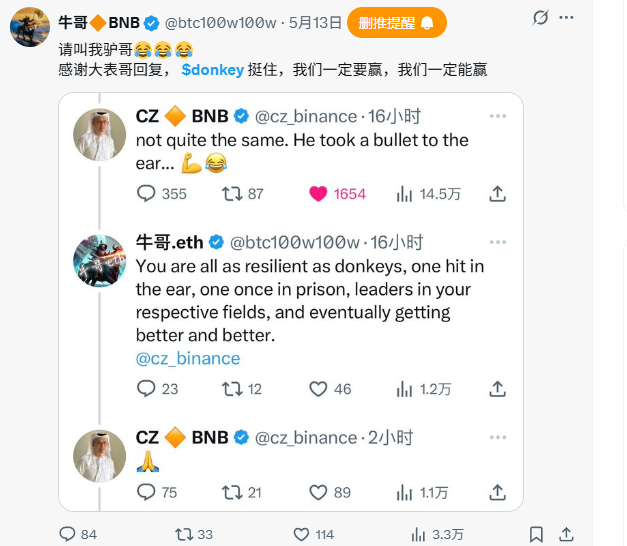Image resolution: width=627 pixels, height=546 pixels.
Task: Like 牛哥.eth's tweet with 46 likes
Action: point(319,389)
